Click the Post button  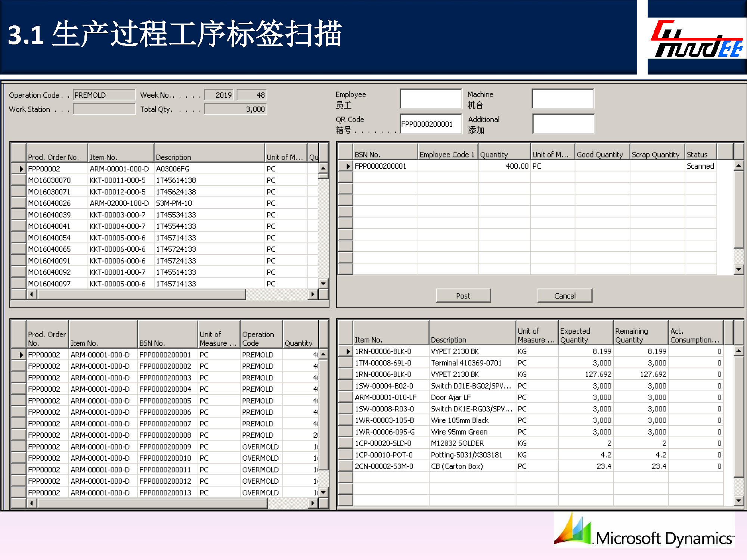pyautogui.click(x=463, y=296)
